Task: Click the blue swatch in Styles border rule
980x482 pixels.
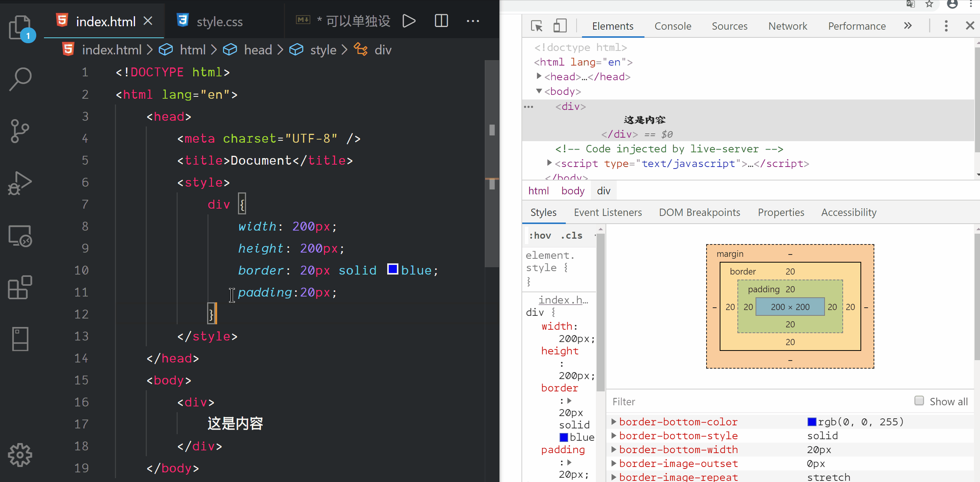Action: click(564, 437)
